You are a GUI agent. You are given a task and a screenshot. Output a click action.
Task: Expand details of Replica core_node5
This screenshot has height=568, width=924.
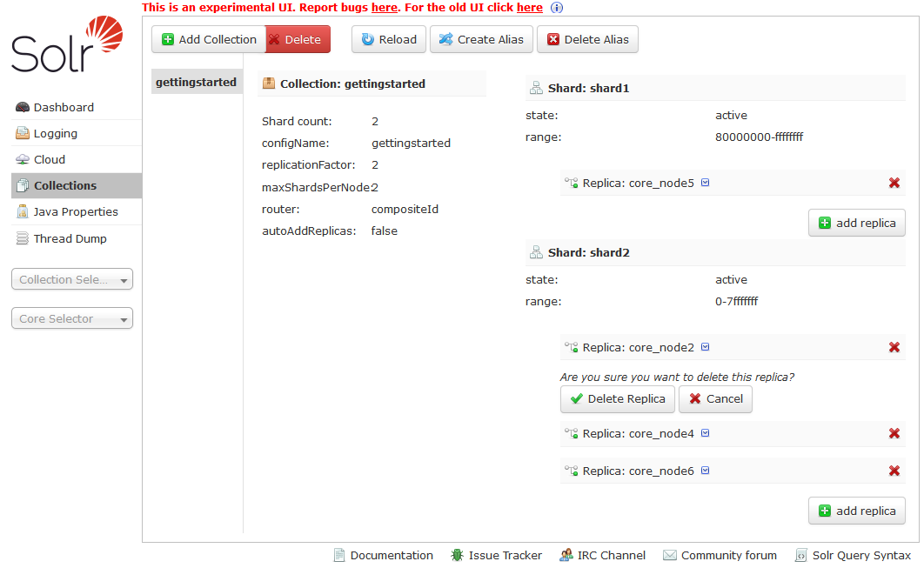click(706, 183)
